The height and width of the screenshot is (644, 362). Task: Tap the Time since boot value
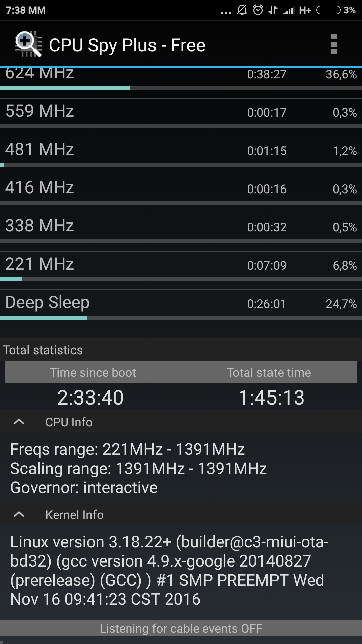[x=90, y=397]
